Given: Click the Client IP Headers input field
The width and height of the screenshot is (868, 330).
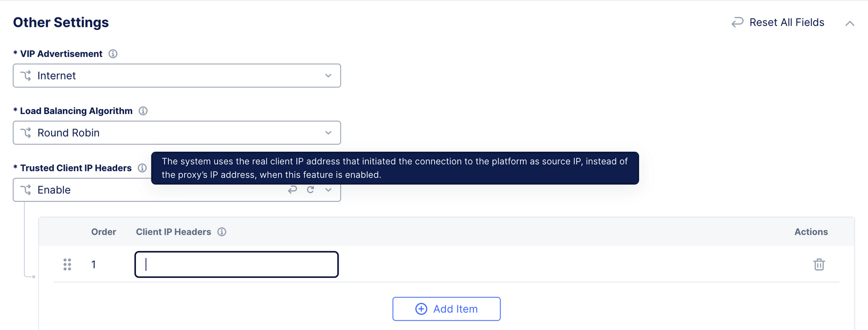Looking at the screenshot, I should tap(236, 264).
